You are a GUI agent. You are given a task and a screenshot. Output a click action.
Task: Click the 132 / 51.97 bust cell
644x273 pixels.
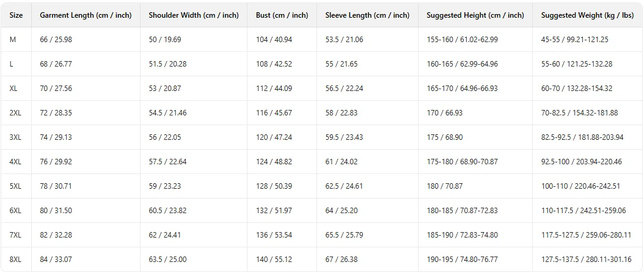coord(274,211)
